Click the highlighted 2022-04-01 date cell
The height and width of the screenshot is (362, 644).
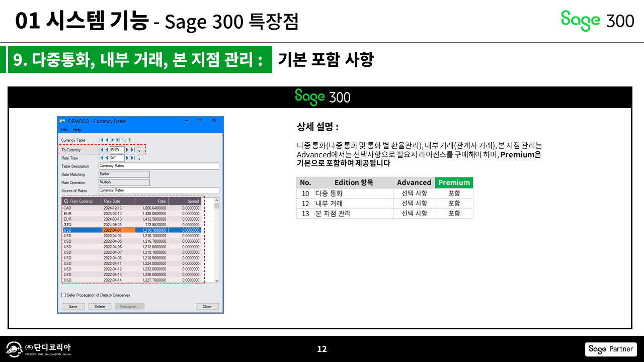118,230
